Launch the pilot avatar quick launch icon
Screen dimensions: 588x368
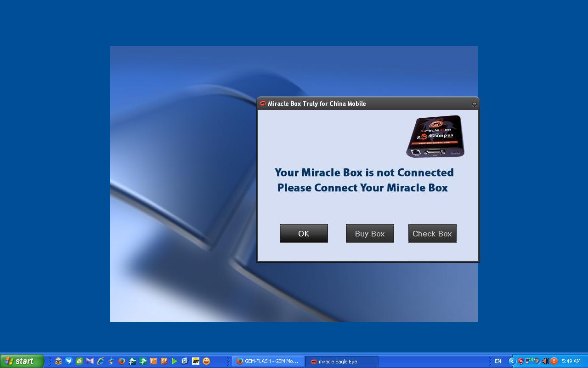point(58,361)
